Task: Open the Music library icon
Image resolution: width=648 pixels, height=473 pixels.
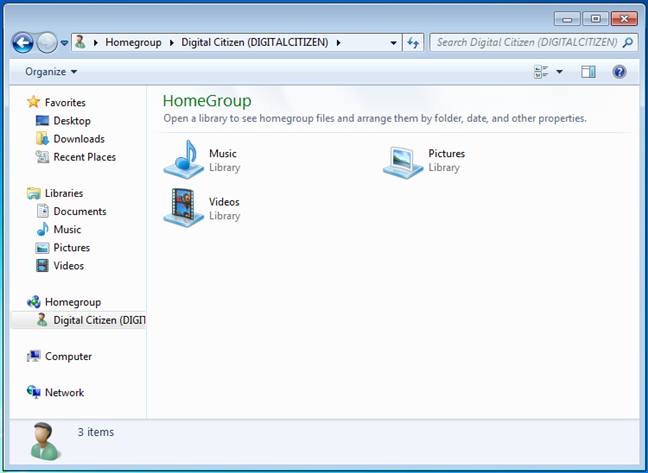Action: [x=184, y=160]
